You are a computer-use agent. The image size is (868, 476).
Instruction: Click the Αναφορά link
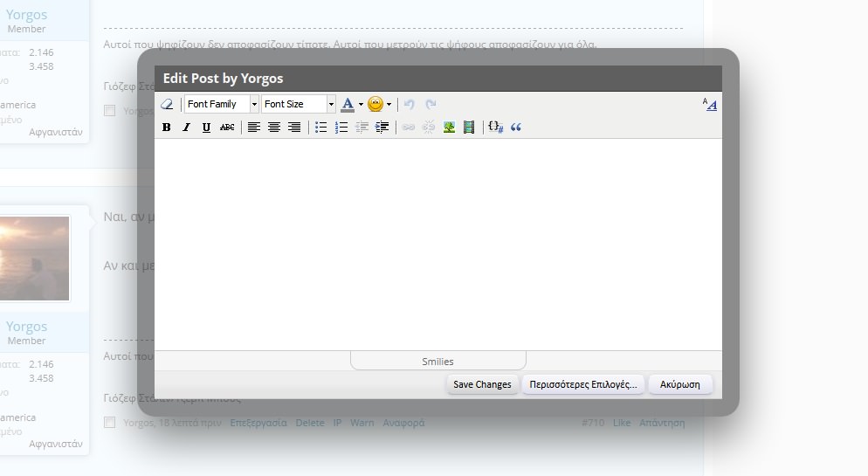coord(403,423)
